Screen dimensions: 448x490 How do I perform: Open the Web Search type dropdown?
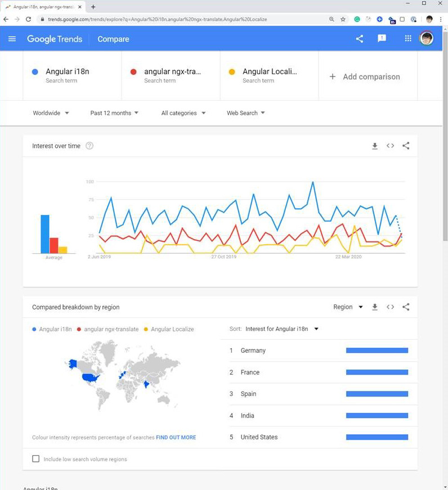[246, 113]
